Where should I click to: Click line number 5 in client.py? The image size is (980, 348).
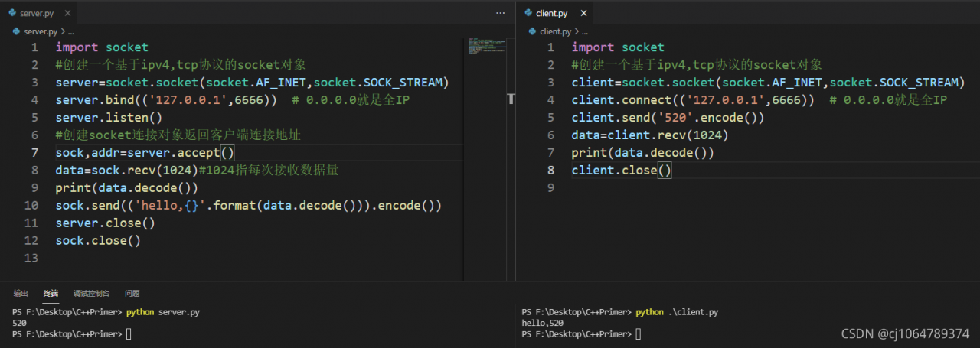(x=550, y=117)
